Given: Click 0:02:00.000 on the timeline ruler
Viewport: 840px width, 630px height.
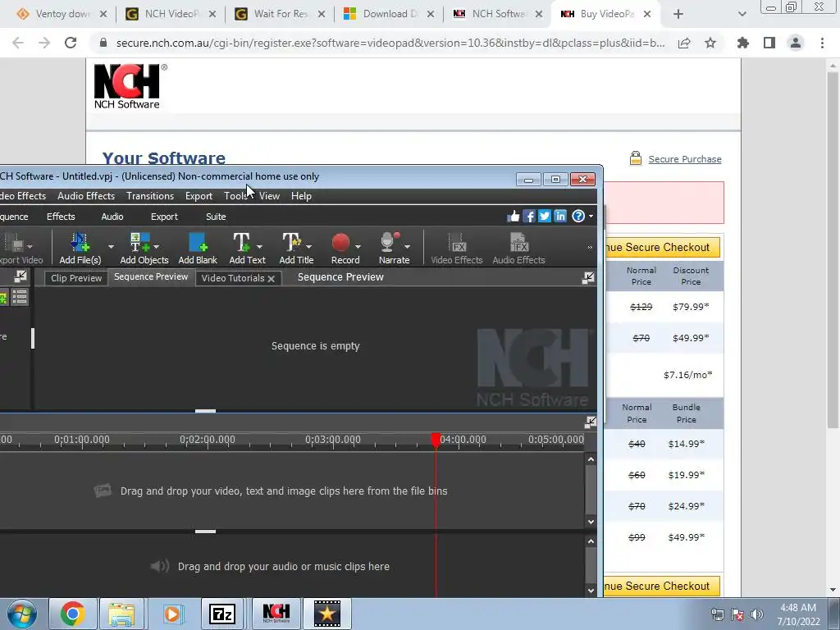Looking at the screenshot, I should (208, 440).
